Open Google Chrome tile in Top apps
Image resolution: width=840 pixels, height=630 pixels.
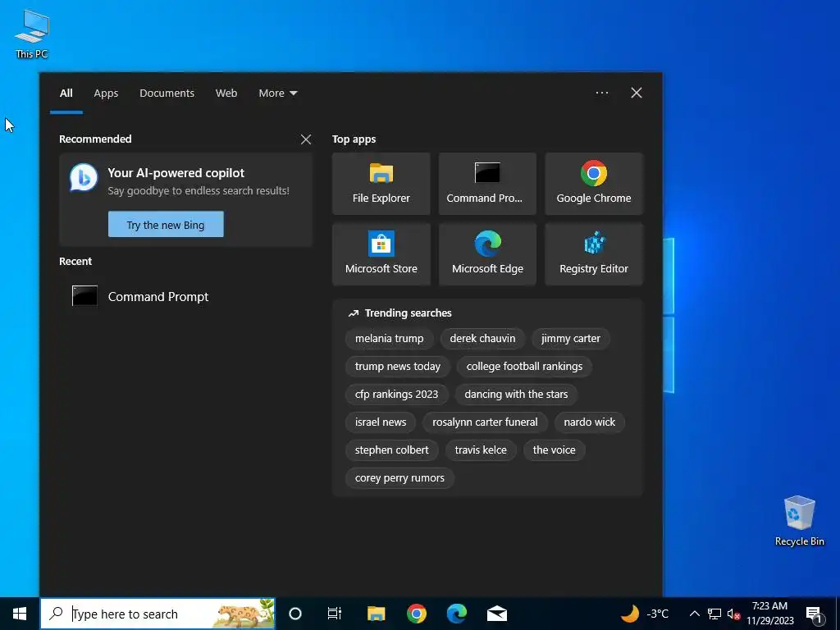(x=594, y=184)
